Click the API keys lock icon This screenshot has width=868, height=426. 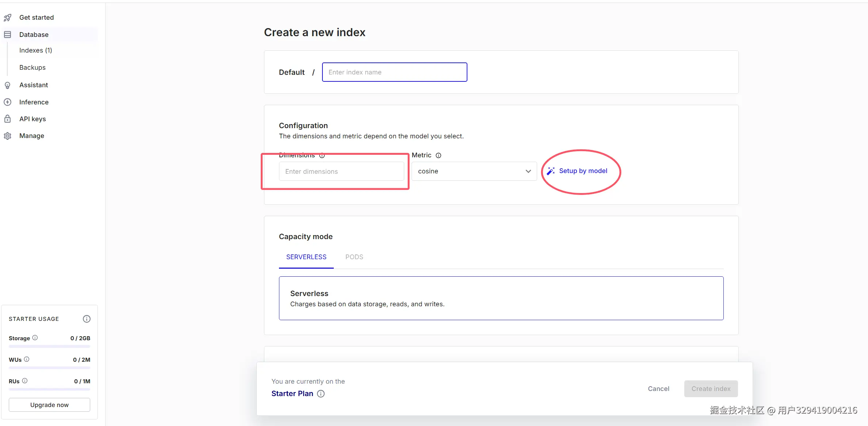(8, 119)
